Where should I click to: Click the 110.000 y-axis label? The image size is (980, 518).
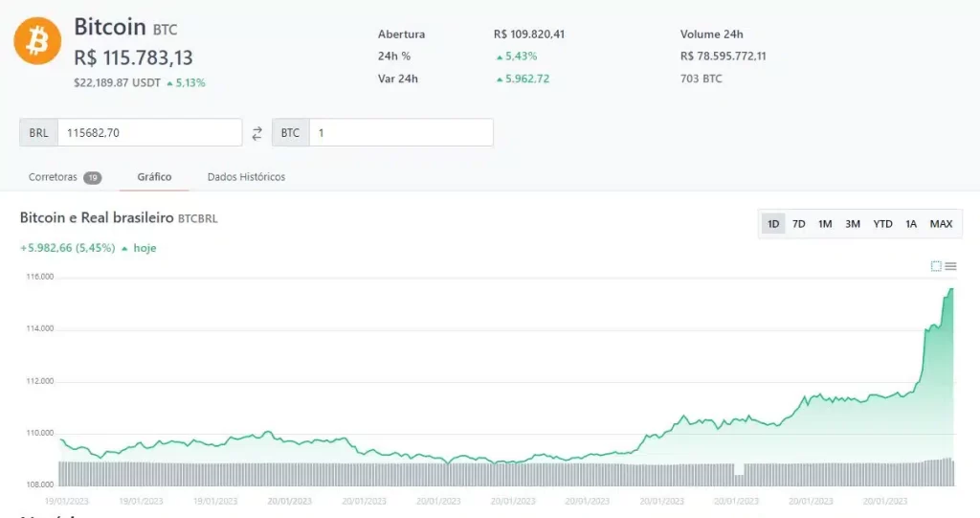point(40,433)
